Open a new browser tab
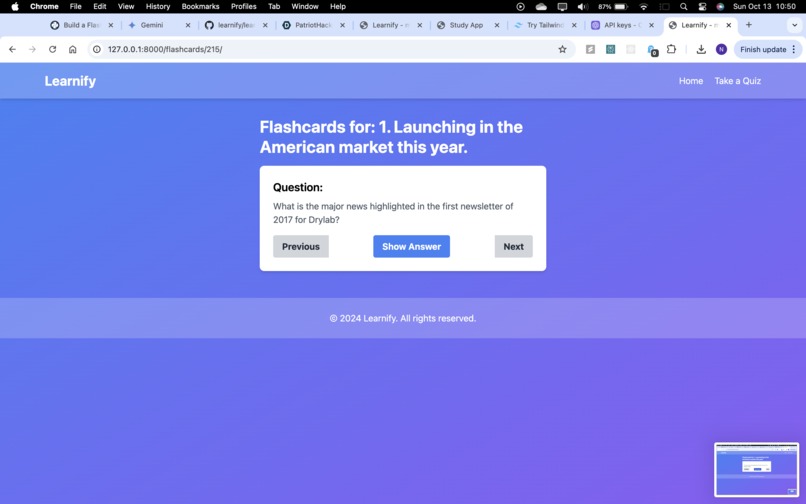Image resolution: width=806 pixels, height=504 pixels. (x=748, y=25)
